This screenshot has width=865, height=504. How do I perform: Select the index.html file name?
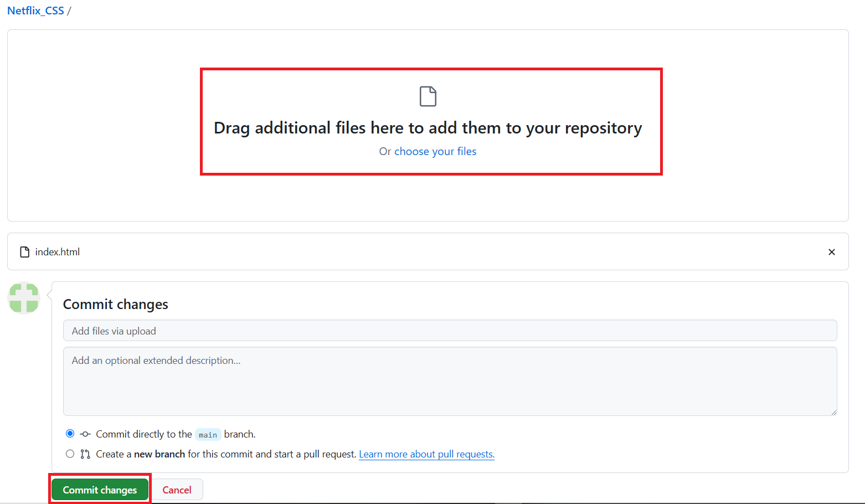click(58, 252)
